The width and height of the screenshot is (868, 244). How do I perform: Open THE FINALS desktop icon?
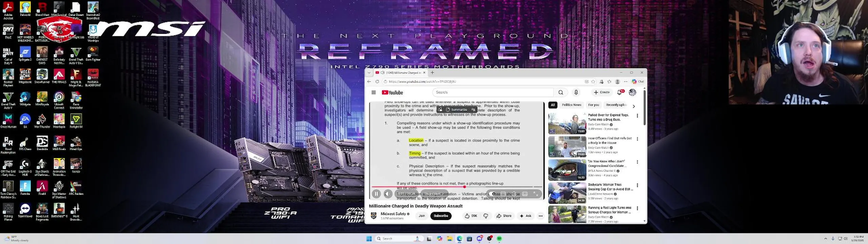click(59, 76)
